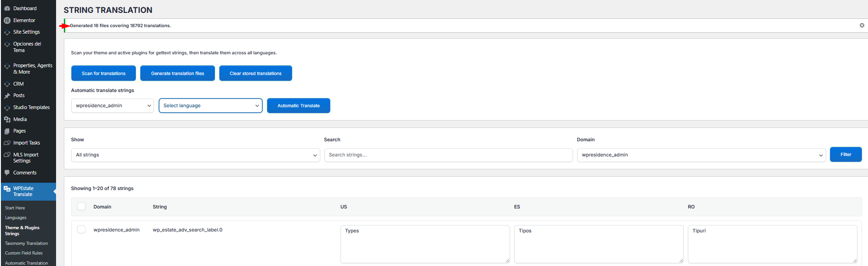The height and width of the screenshot is (266, 868).
Task: Open the All strings show dropdown
Action: [x=195, y=155]
